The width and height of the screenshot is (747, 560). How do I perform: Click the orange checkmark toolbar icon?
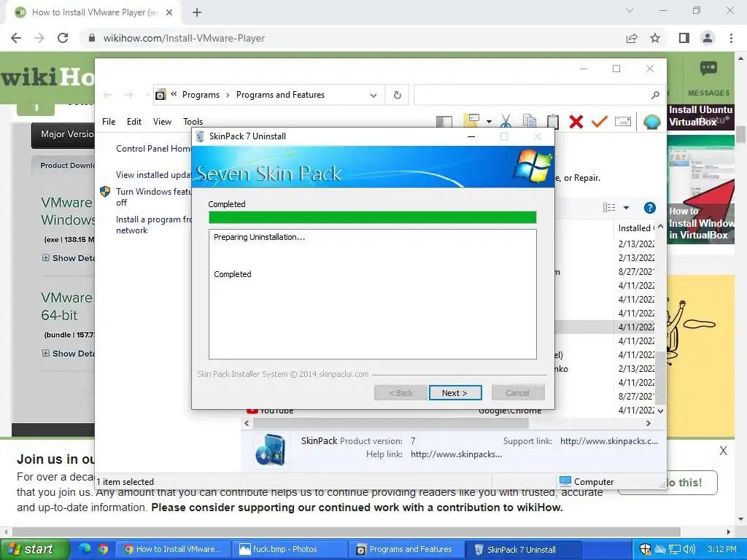click(600, 122)
